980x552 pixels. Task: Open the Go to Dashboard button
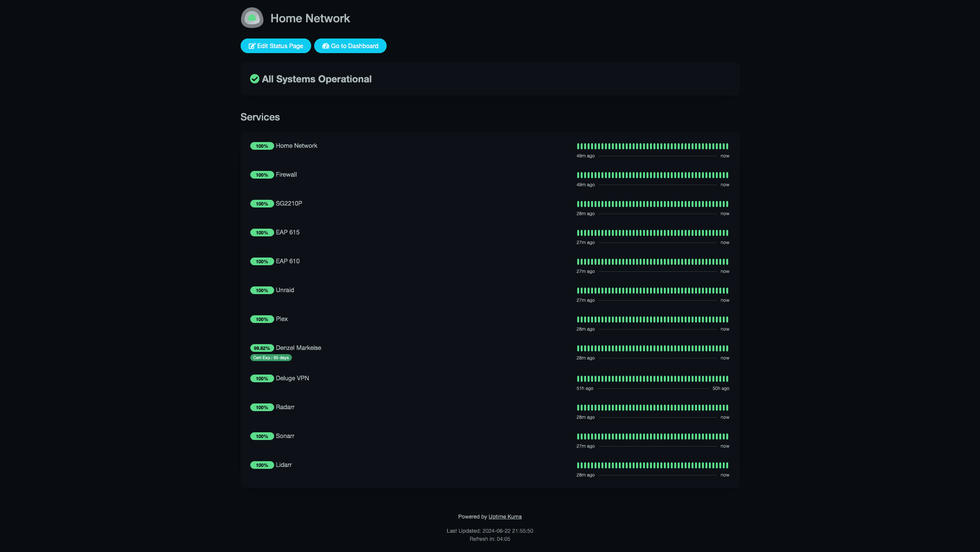[350, 46]
